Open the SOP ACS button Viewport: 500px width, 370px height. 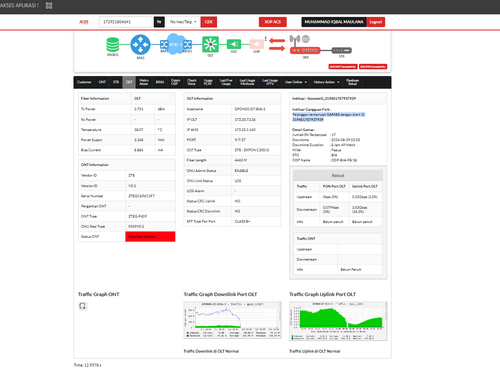(x=273, y=22)
